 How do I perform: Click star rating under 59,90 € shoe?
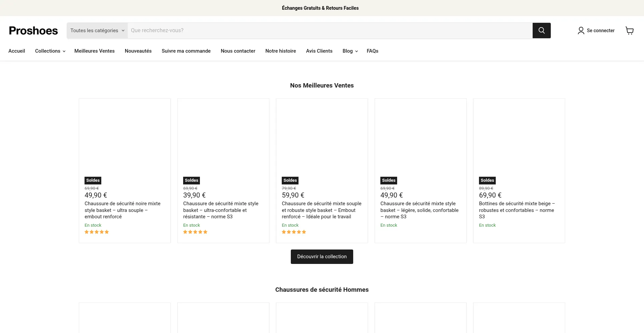(x=294, y=232)
